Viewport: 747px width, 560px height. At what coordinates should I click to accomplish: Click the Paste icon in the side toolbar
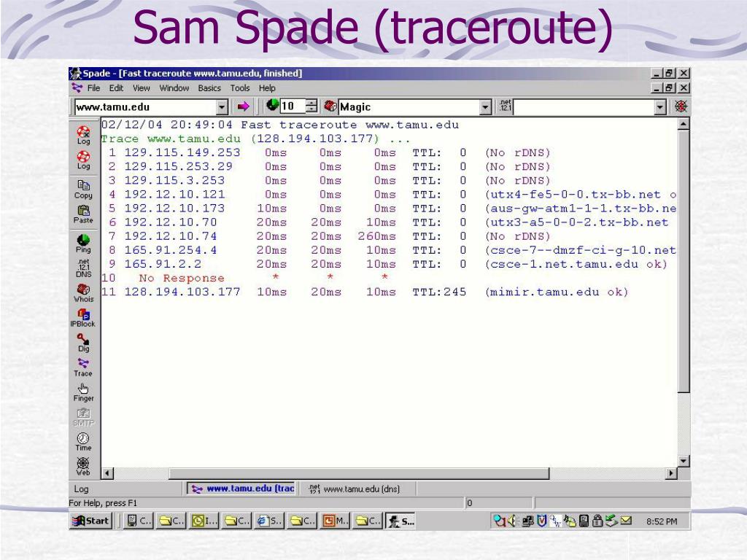point(83,214)
